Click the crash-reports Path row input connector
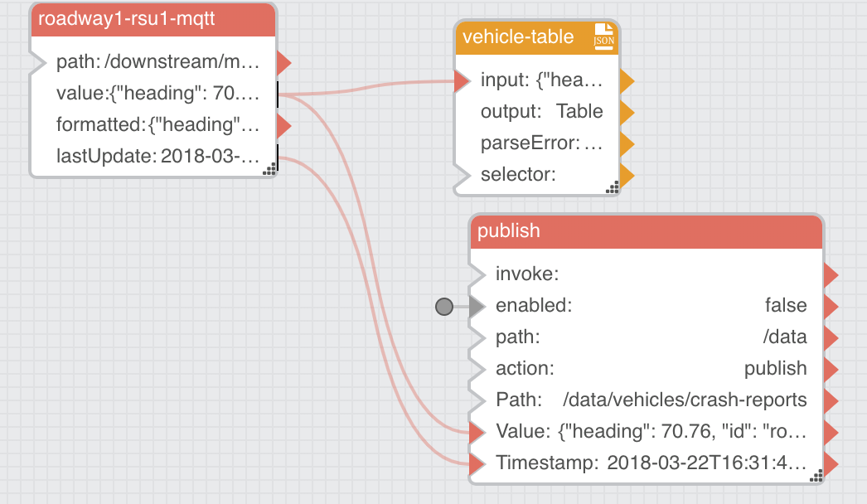This screenshot has height=504, width=867. 477,400
